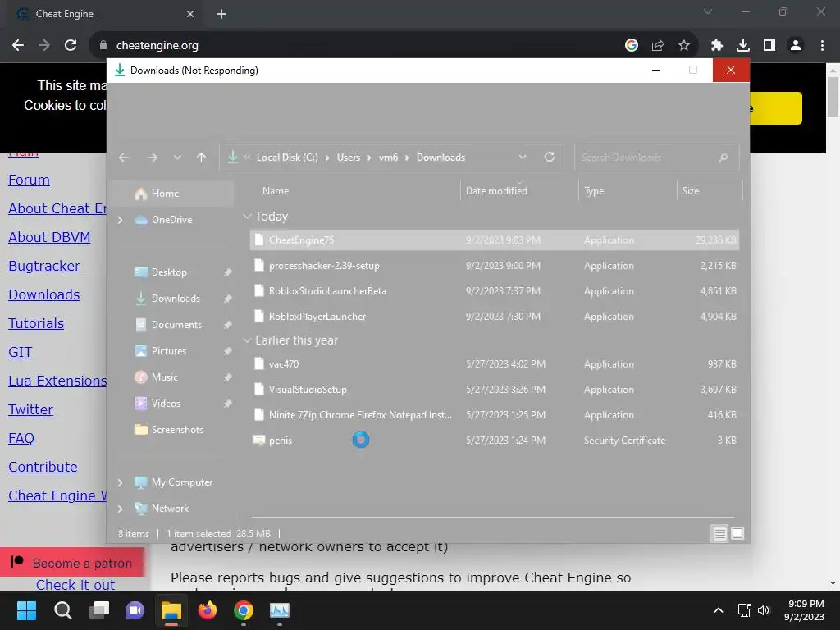This screenshot has width=840, height=630.
Task: Show hidden system tray icons
Action: coord(719,610)
